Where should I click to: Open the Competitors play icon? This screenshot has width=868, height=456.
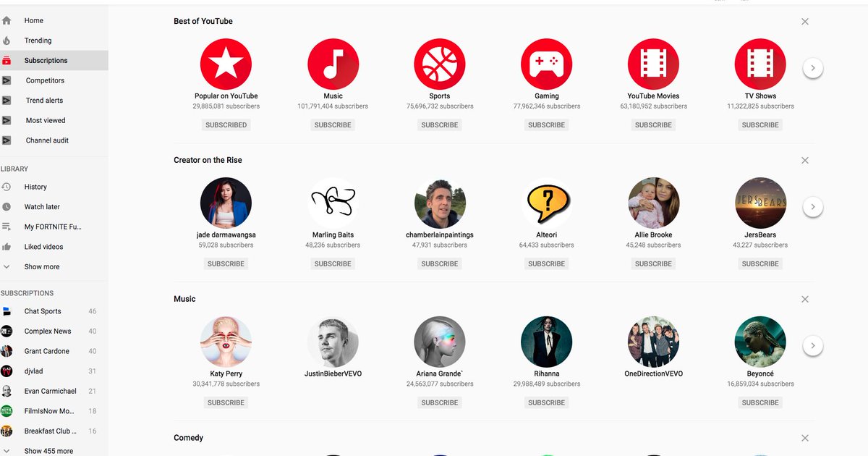coord(7,80)
